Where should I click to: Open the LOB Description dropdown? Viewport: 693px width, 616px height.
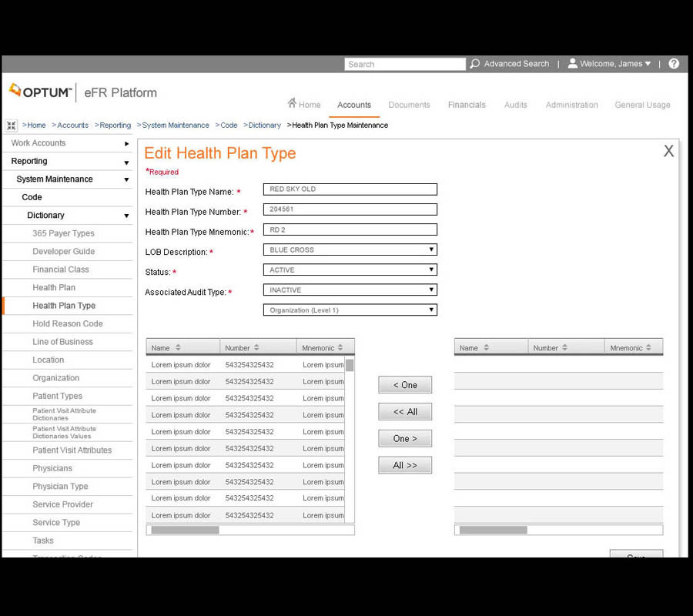click(x=431, y=249)
